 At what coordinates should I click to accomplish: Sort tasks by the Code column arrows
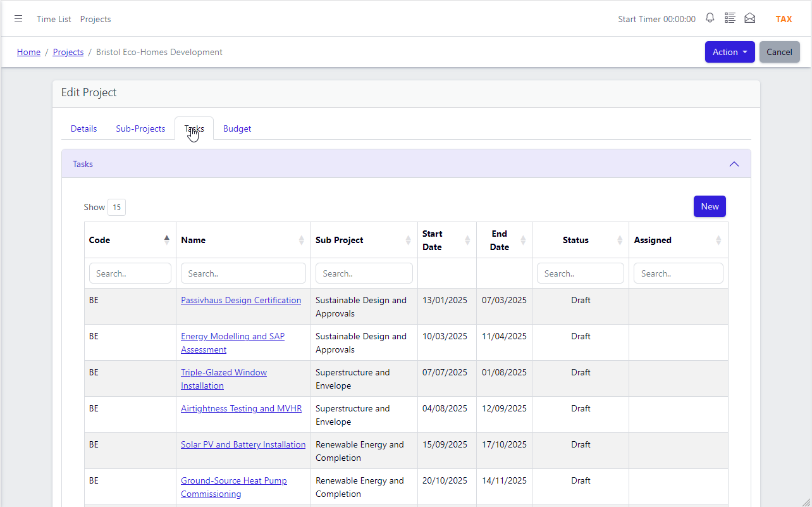(x=167, y=240)
